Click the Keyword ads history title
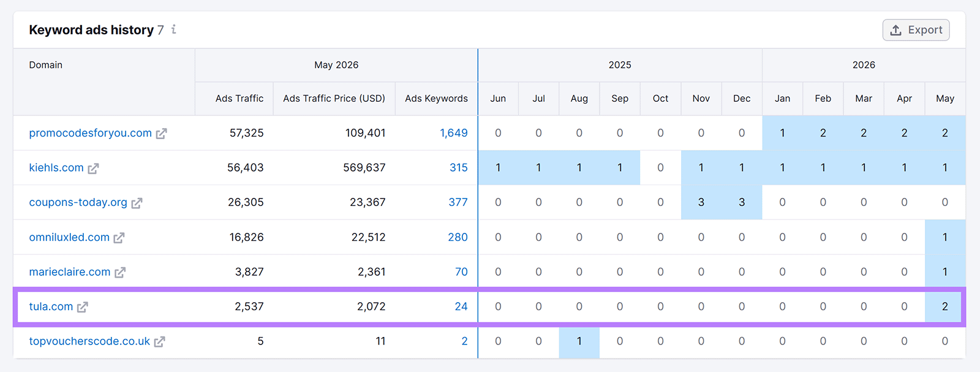 pos(91,29)
